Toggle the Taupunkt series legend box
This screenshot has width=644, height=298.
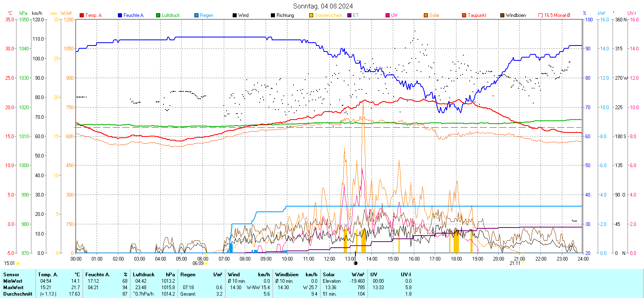pyautogui.click(x=464, y=15)
